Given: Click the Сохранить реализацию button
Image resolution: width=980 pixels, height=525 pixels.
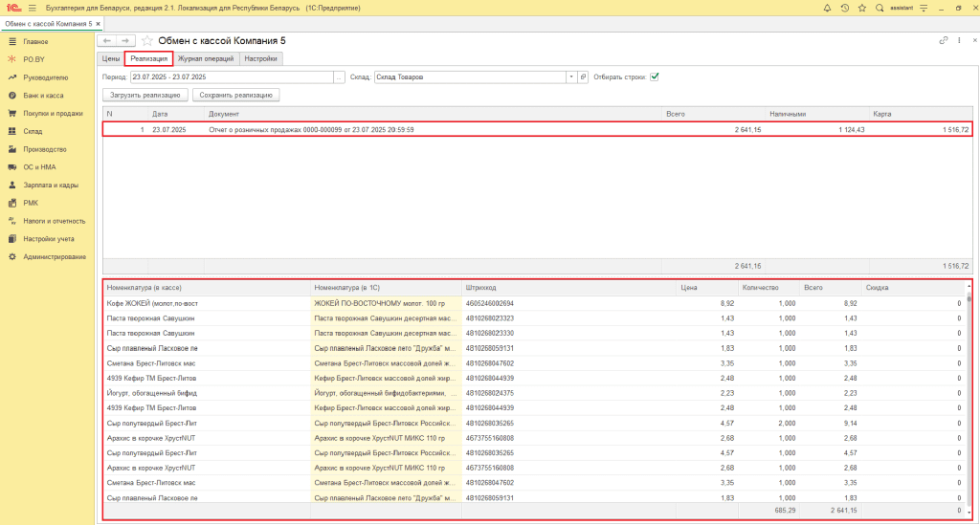Looking at the screenshot, I should coord(235,95).
